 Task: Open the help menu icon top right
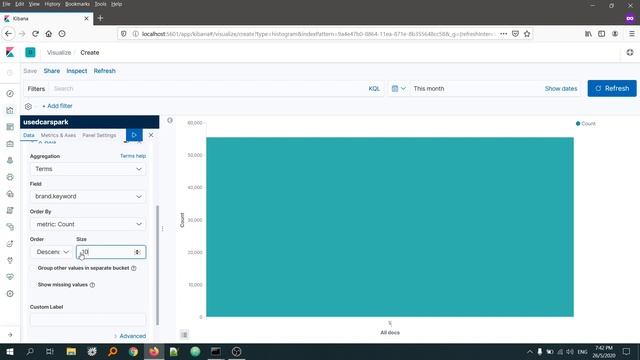point(630,52)
